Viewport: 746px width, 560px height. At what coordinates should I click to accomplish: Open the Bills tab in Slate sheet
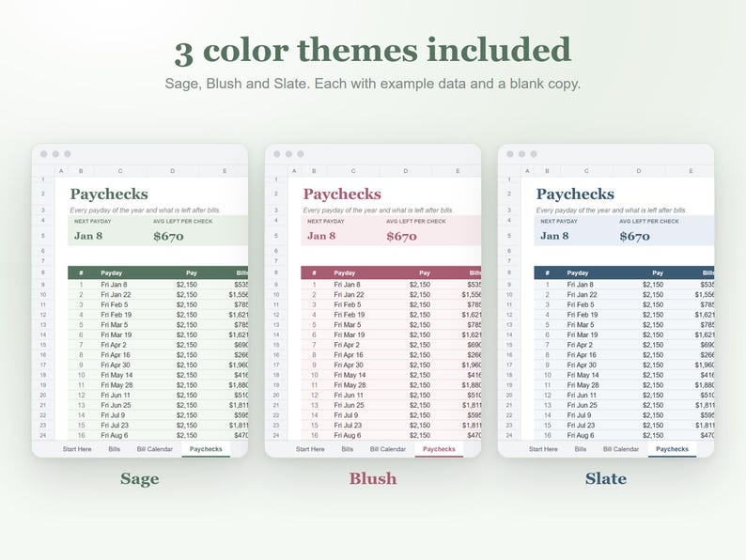[581, 449]
